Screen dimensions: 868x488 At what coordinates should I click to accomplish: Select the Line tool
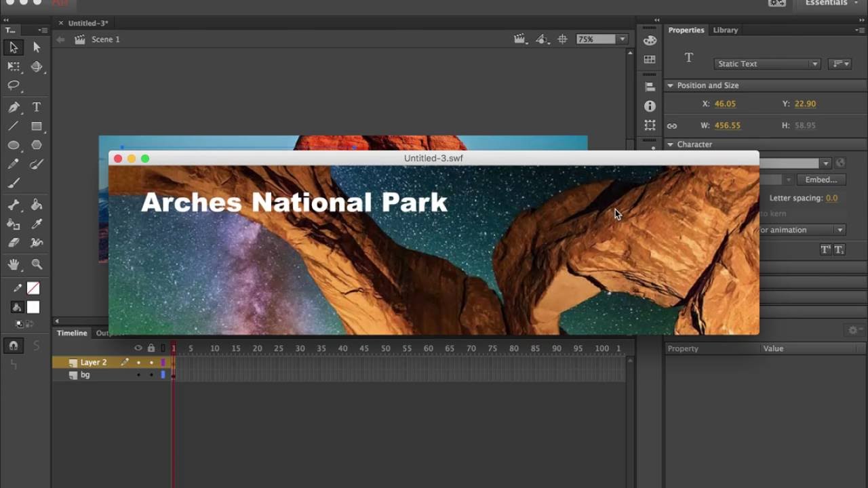(x=14, y=126)
